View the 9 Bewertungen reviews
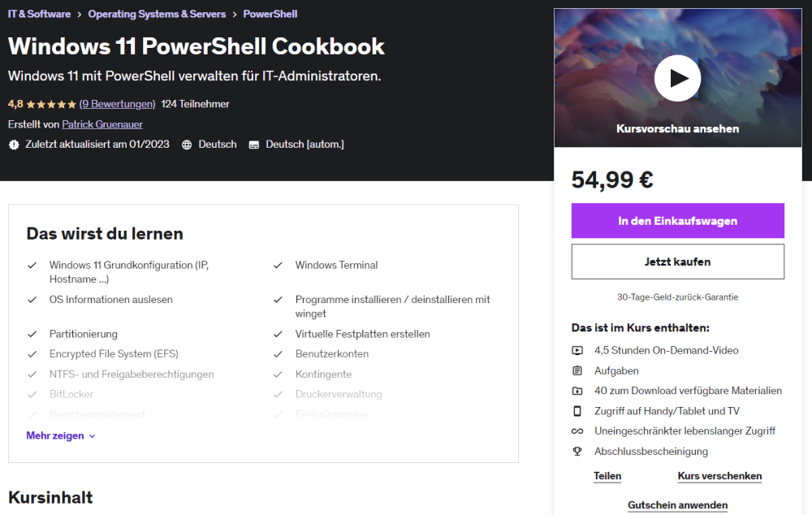The height and width of the screenshot is (515, 812). 117,104
